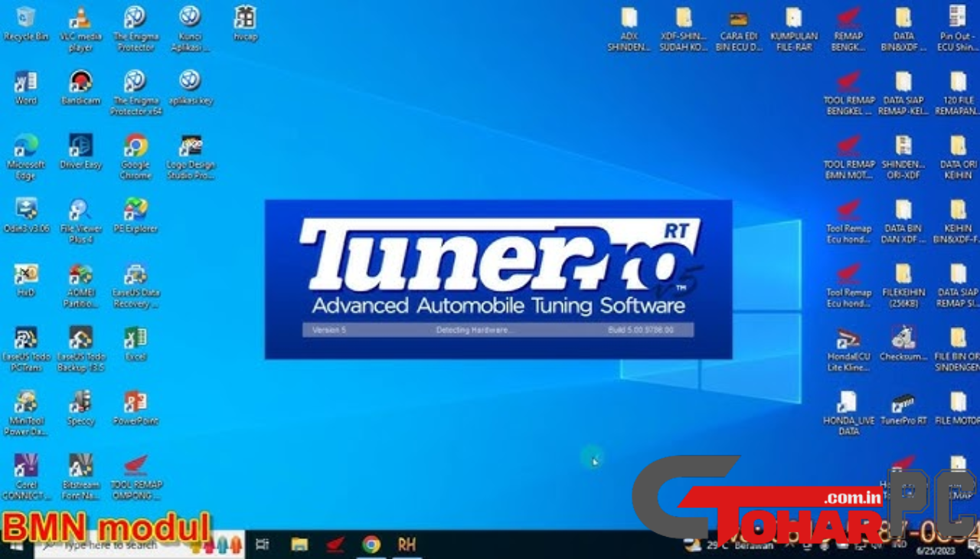Select KUMPULAN FILE-RAR archive icon
The height and width of the screenshot is (559, 980).
pyautogui.click(x=794, y=29)
